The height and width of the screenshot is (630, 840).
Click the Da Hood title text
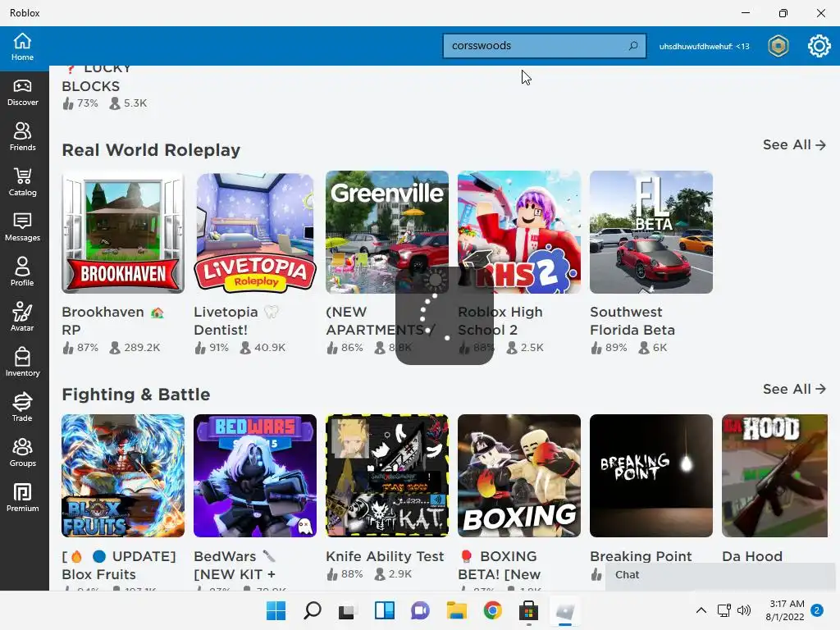pyautogui.click(x=752, y=556)
